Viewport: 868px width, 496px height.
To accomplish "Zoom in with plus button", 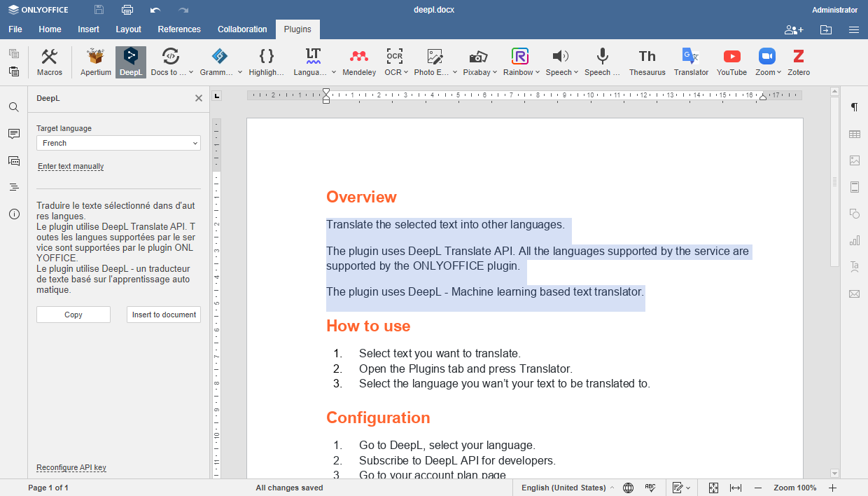I will click(832, 488).
